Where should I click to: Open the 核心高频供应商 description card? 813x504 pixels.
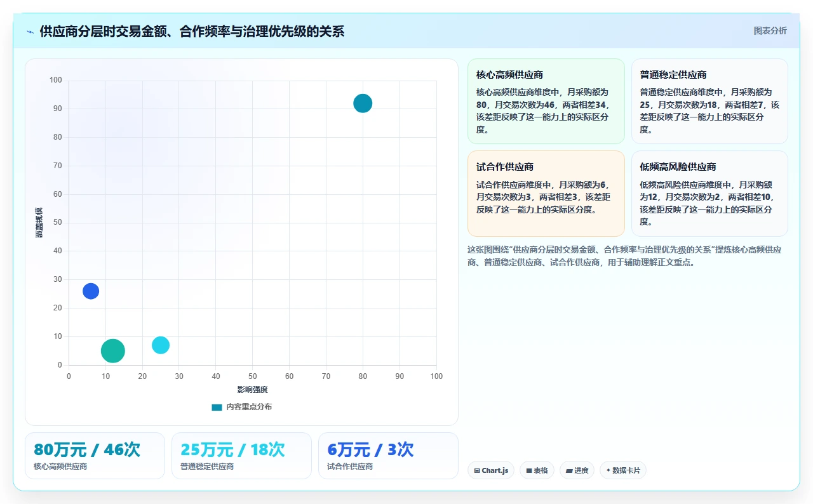click(x=546, y=102)
